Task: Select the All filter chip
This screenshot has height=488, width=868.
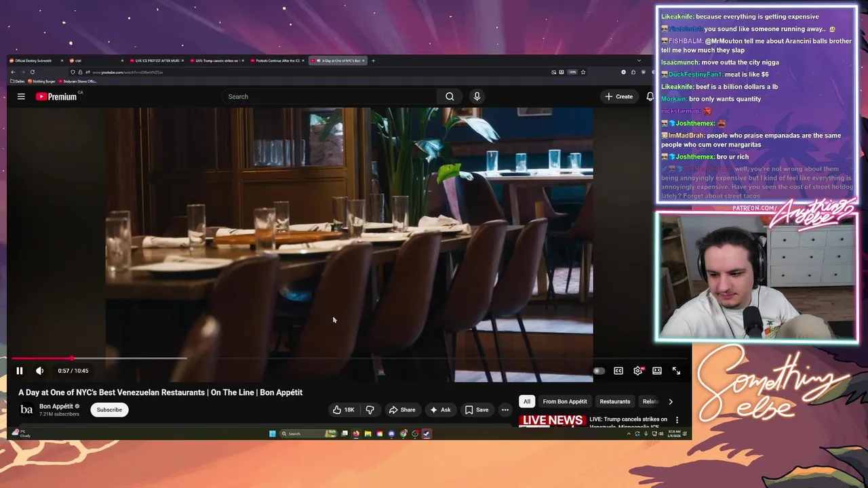Action: click(527, 401)
